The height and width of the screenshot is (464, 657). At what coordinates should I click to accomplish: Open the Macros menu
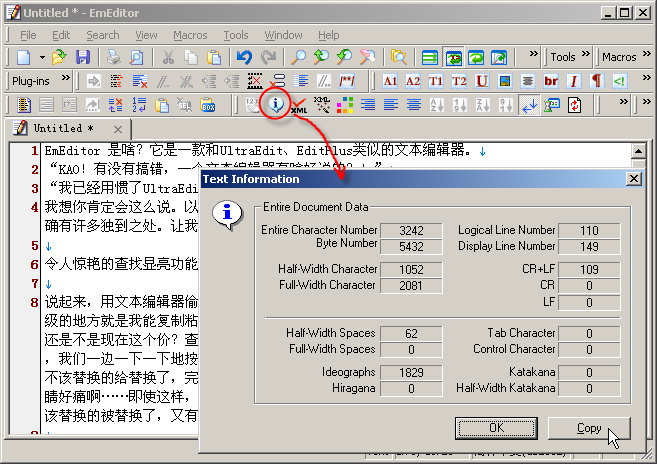coord(190,35)
